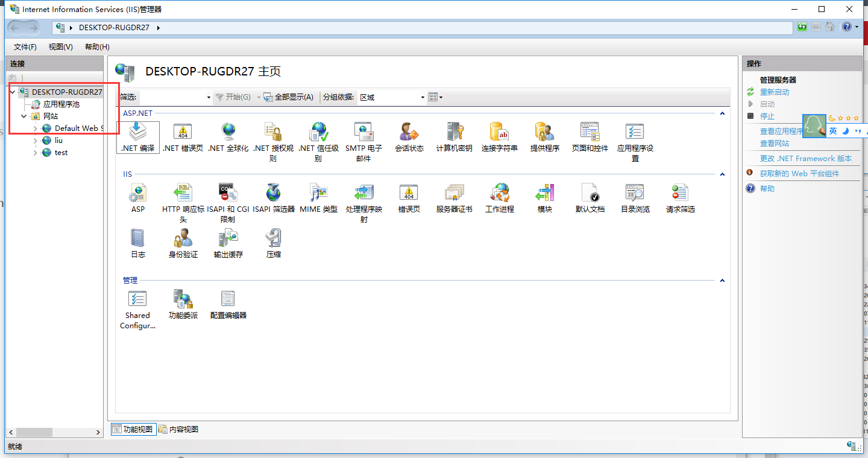This screenshot has height=458, width=868.
Task: Open the .NET 信任级别 feature
Action: point(318,142)
